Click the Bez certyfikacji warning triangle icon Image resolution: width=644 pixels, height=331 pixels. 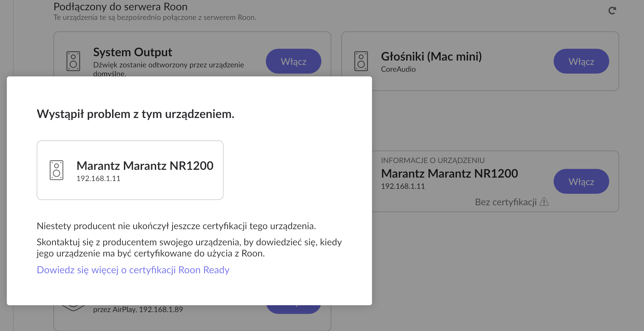tap(544, 202)
